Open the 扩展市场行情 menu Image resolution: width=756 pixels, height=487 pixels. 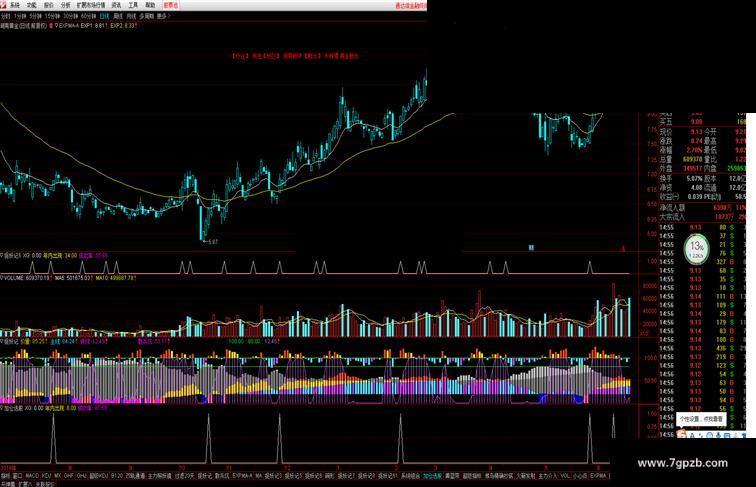coord(91,5)
